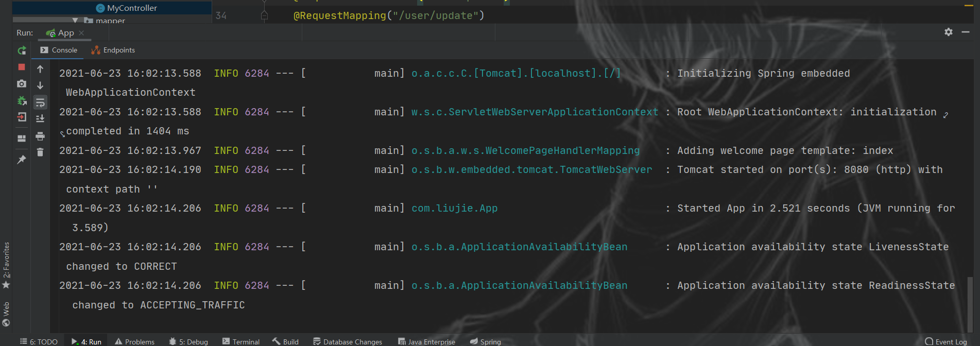Image resolution: width=980 pixels, height=346 pixels.
Task: Clear console with the trash icon
Action: (40, 152)
